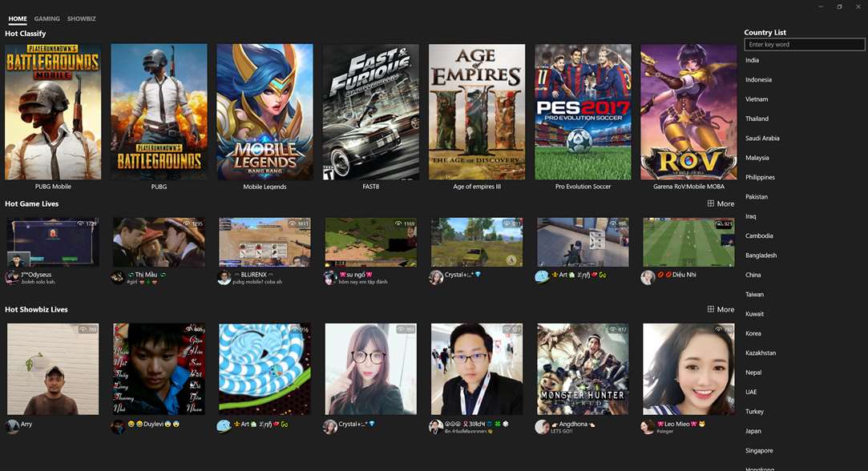The image size is (868, 471).
Task: Select the Age of Empires III cover
Action: pyautogui.click(x=477, y=112)
